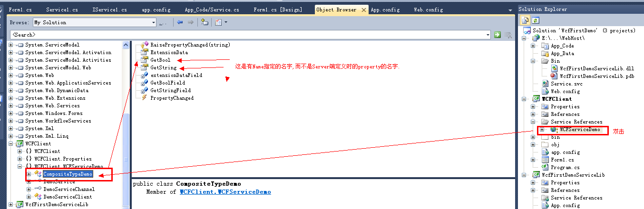Select the GetBool property icon
The width and height of the screenshot is (644, 209).
click(x=145, y=60)
